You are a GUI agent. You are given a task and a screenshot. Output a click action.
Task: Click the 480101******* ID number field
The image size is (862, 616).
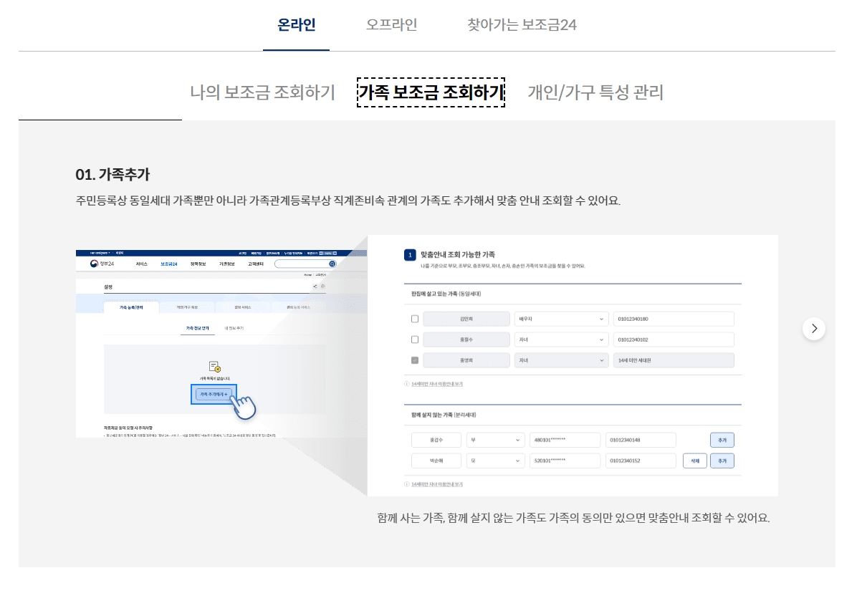(x=564, y=440)
